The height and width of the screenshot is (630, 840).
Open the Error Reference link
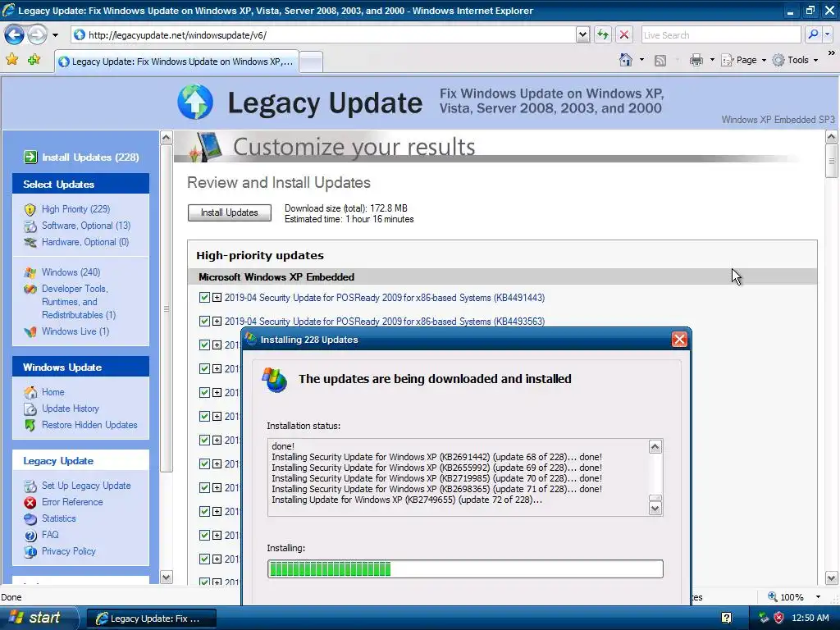coord(72,502)
